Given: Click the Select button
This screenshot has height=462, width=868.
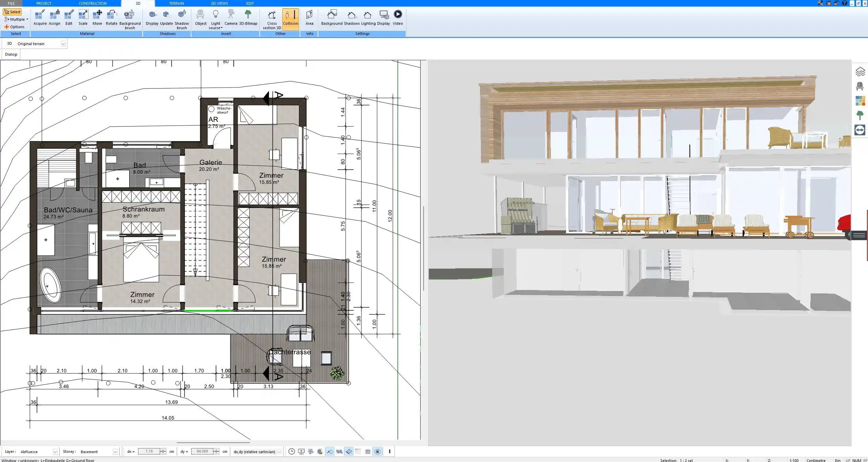Looking at the screenshot, I should 13,12.
